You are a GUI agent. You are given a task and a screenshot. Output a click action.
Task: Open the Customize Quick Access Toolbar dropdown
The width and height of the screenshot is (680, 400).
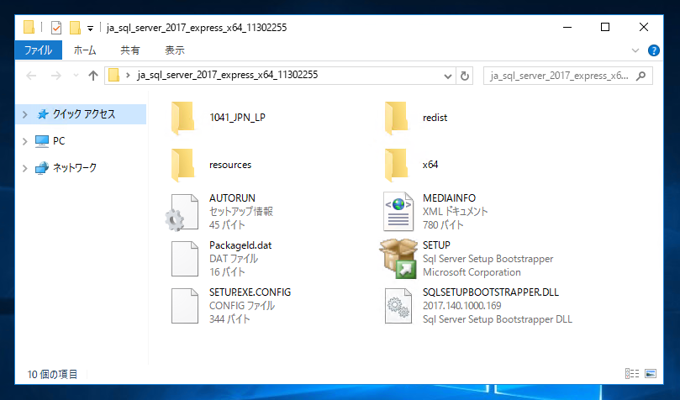click(90, 29)
